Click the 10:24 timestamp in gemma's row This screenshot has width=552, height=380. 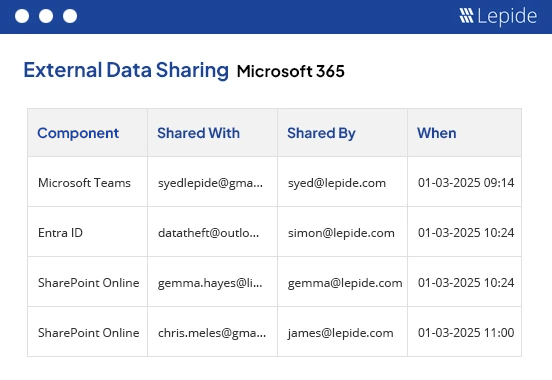[466, 283]
